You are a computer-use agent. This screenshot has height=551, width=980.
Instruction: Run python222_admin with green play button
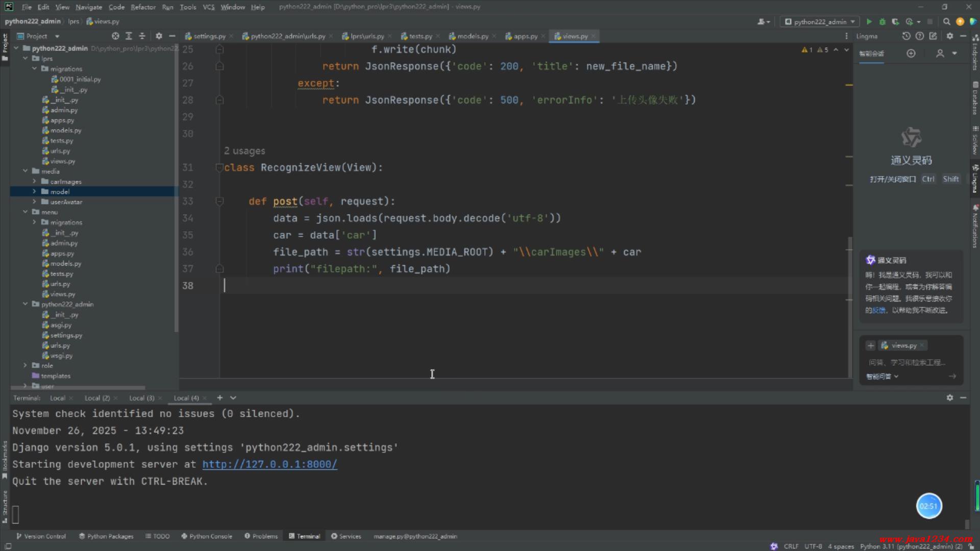coord(869,21)
